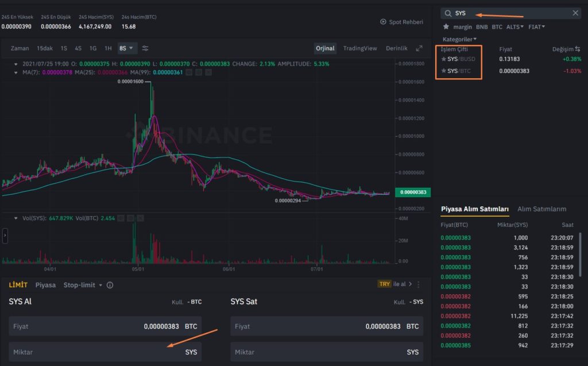The height and width of the screenshot is (366, 588).
Task: Open the Spot Rehberi guide link
Action: pyautogui.click(x=401, y=22)
